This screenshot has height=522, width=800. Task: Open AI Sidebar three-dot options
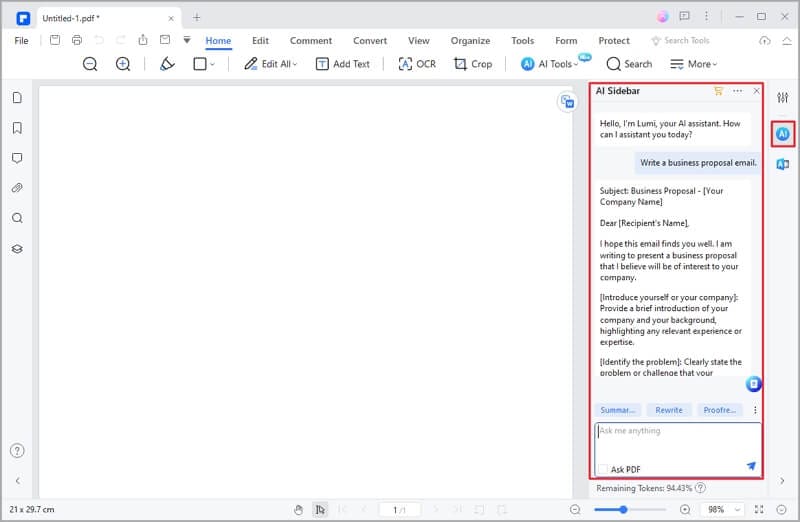(x=738, y=91)
